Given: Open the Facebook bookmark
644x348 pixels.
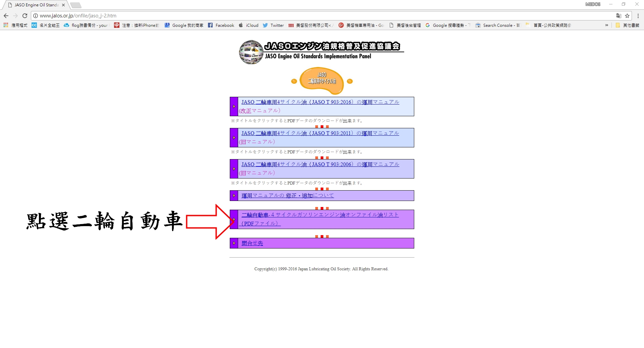Looking at the screenshot, I should point(221,25).
